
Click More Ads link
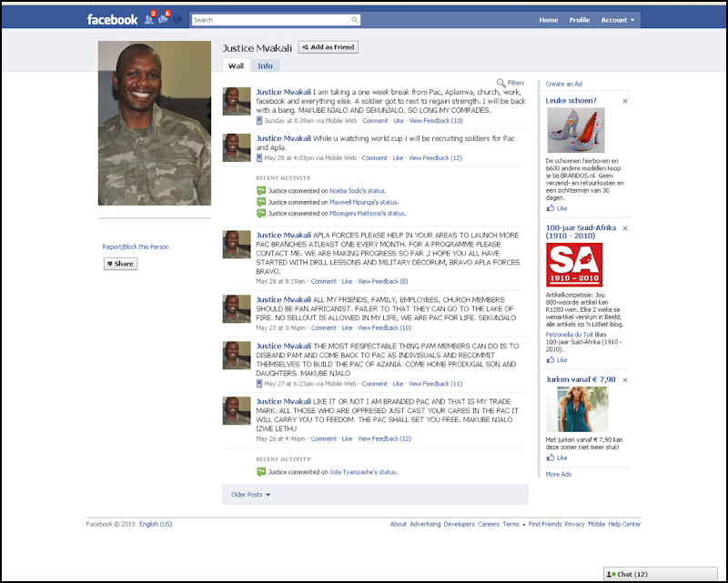[559, 474]
